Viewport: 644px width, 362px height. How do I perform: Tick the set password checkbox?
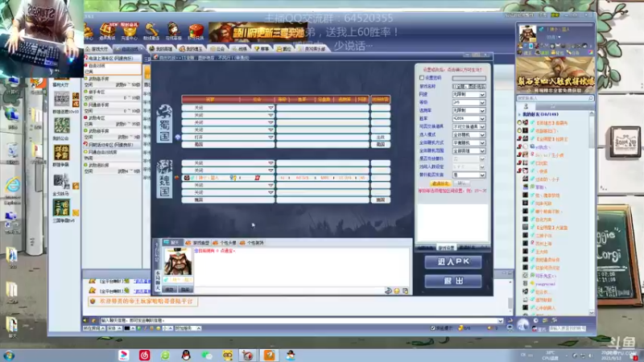pos(422,77)
